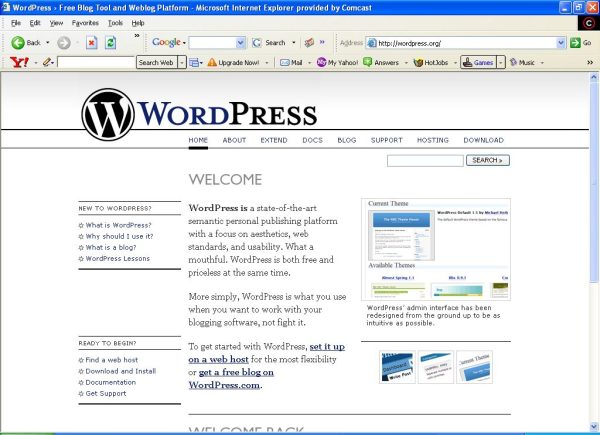
Task: Follow 'get a free blog on WordPress.com' link
Action: 231,378
